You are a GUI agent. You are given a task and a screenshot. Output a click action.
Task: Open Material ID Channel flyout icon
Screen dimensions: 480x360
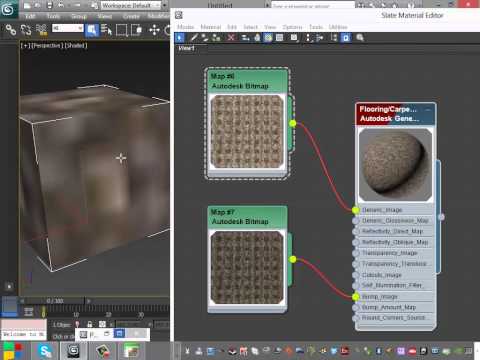point(294,38)
